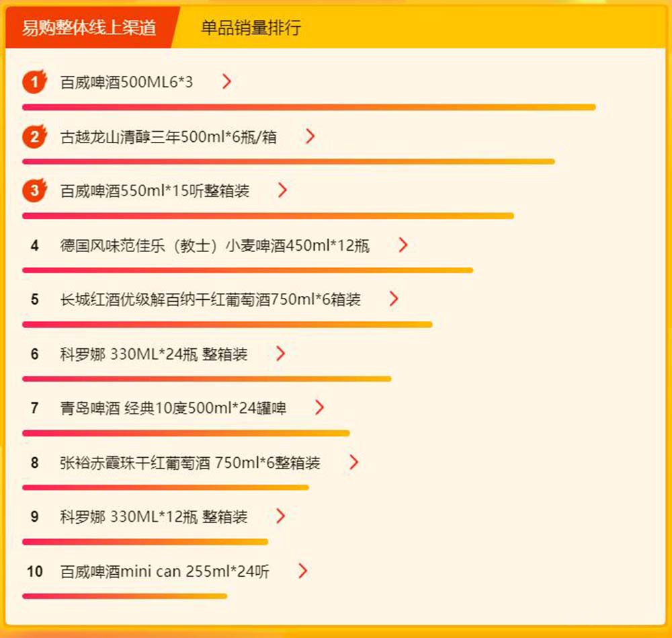The image size is (672, 638).
Task: Open arrow beside 古越龙山清醇三年 item
Action: coord(310,136)
